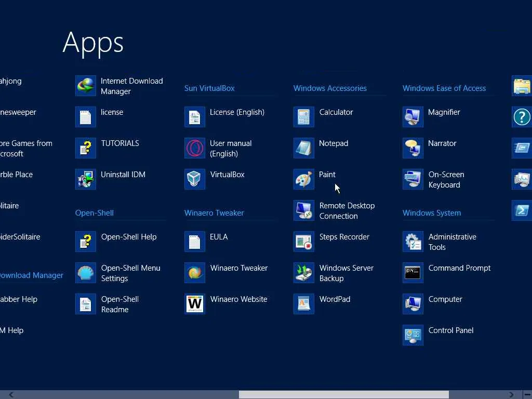Screen dimensions: 532x399
Task: Click the "Calculator" label
Action: click(x=336, y=112)
